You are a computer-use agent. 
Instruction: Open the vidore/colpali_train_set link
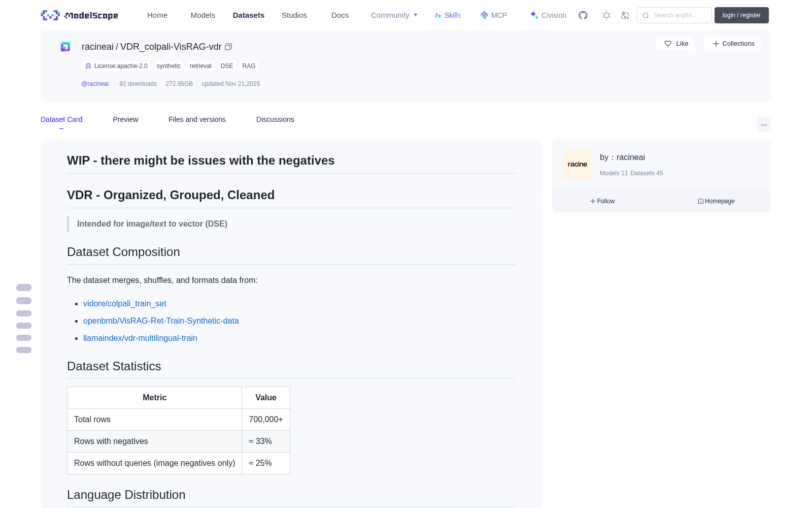tap(125, 304)
